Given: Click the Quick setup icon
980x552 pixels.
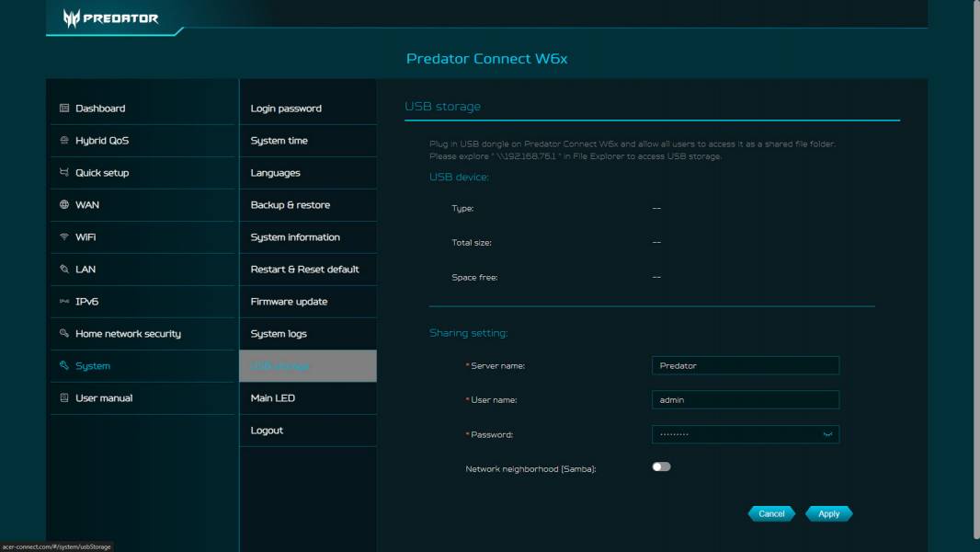Looking at the screenshot, I should (63, 172).
